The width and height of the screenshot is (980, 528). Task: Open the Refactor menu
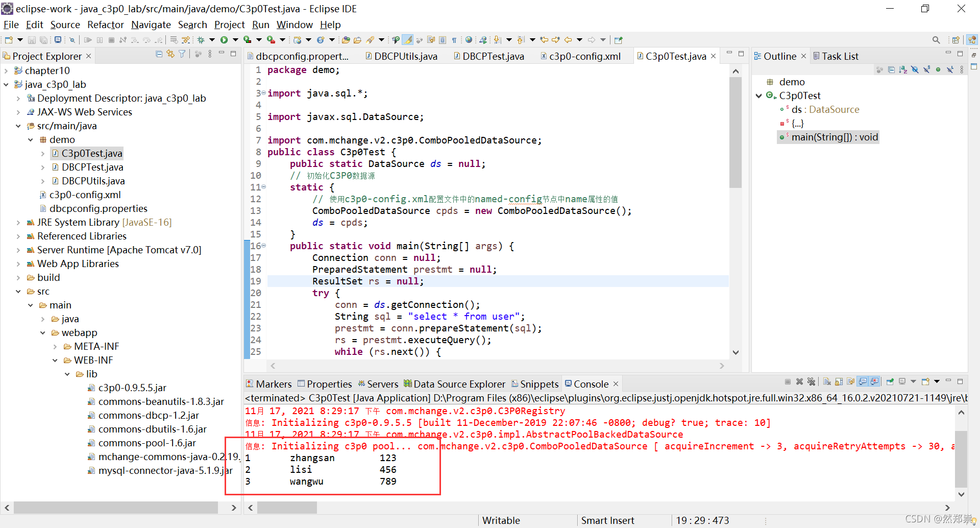(105, 25)
